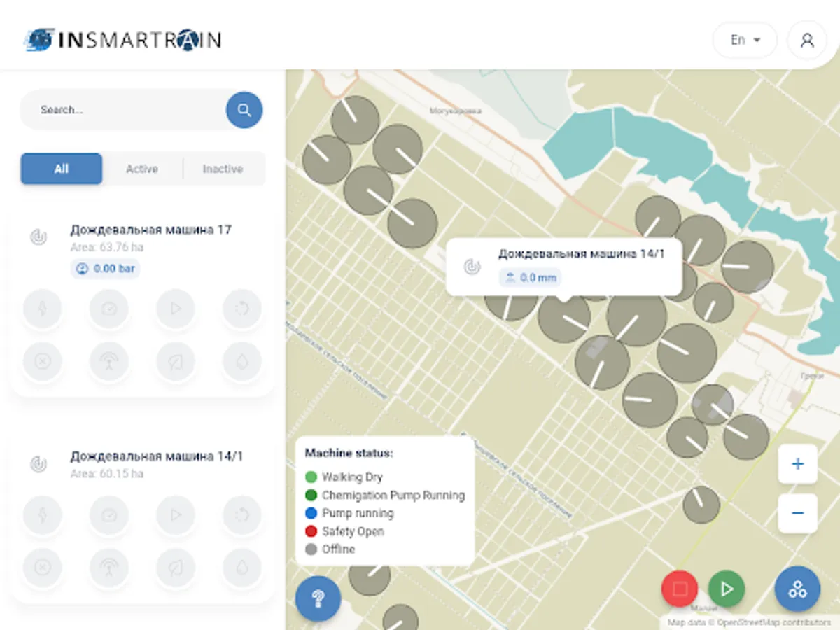Start машина 17 with its play icon
The image size is (840, 630).
tap(176, 309)
